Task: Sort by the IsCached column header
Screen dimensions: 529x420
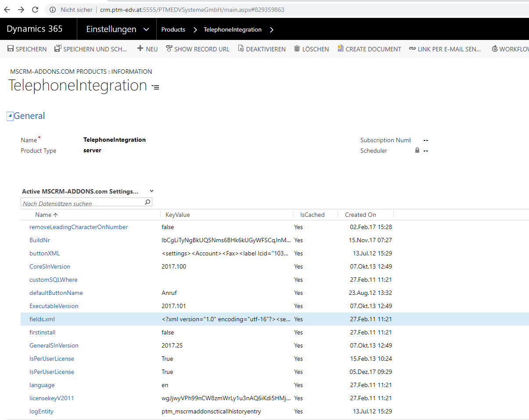Action: pyautogui.click(x=313, y=215)
